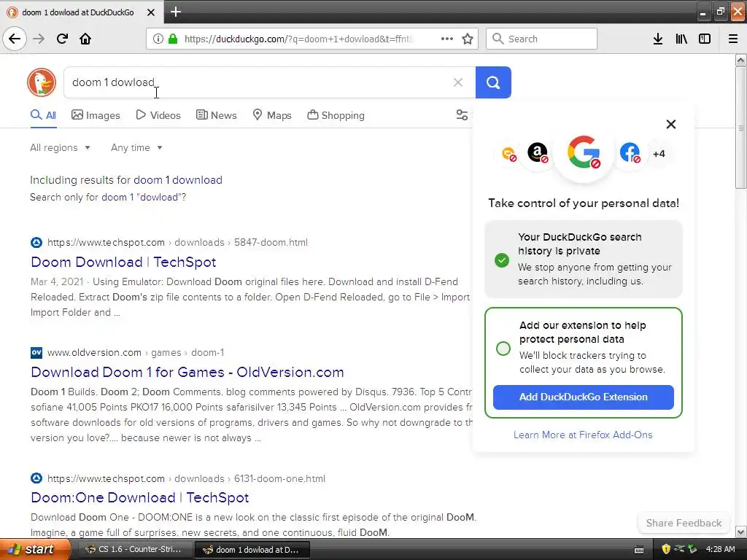Click the page scrollbar down arrow
Screen dimensions: 747x560
click(740, 532)
